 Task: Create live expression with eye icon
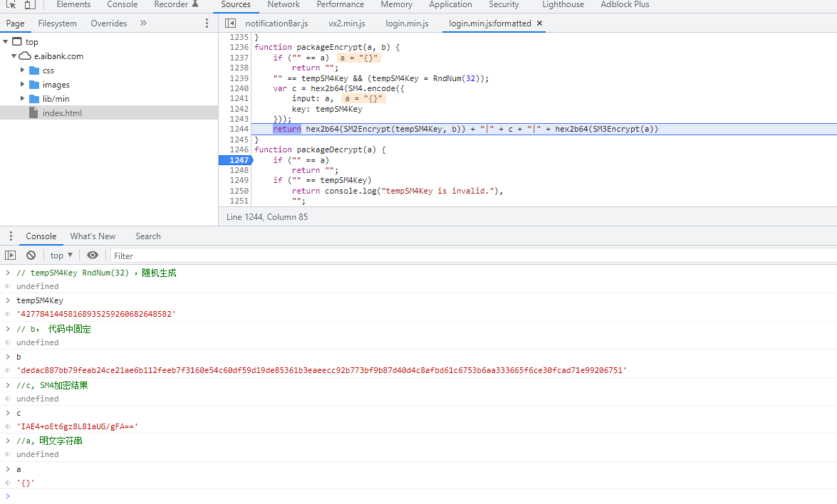(93, 256)
